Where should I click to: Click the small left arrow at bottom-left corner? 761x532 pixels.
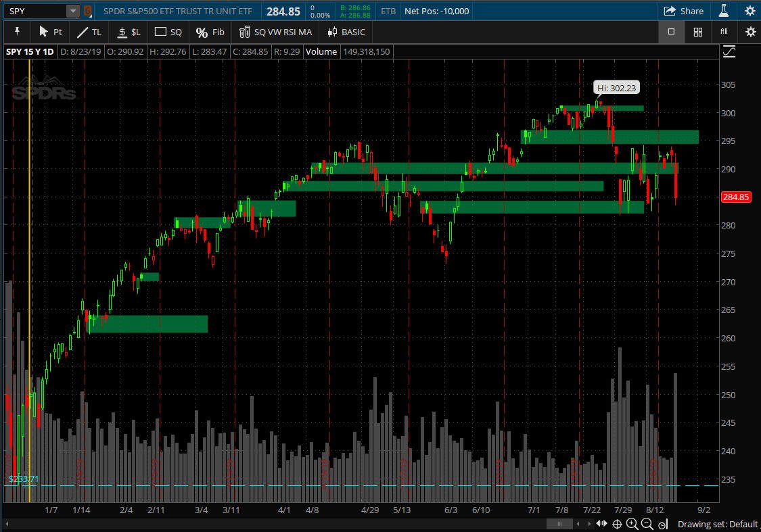(7, 524)
